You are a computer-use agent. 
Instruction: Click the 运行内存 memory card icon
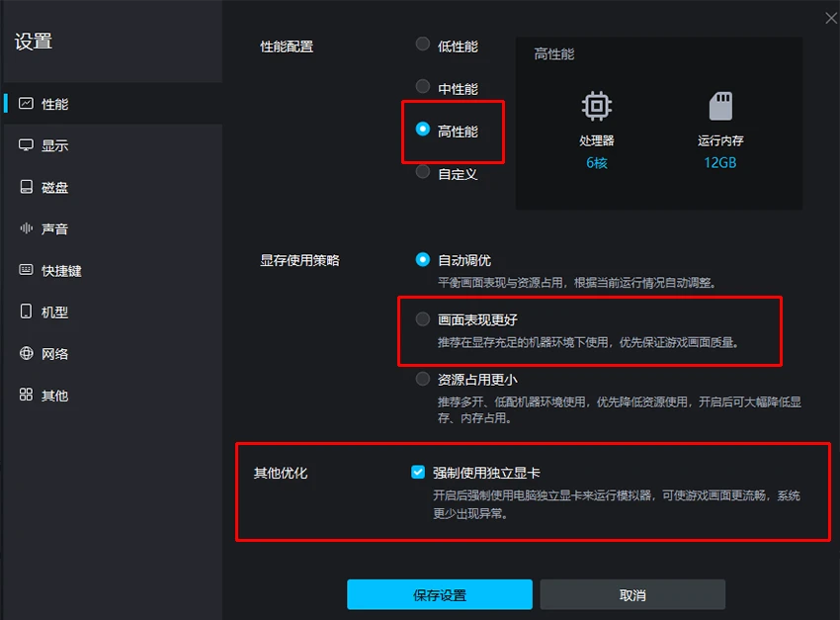click(720, 106)
